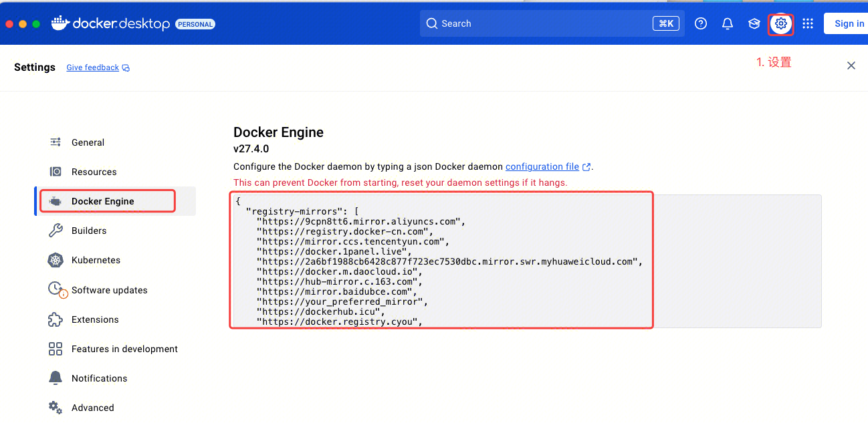Image resolution: width=868 pixels, height=425 pixels.
Task: Click the feedback speech bubble icon
Action: (126, 68)
